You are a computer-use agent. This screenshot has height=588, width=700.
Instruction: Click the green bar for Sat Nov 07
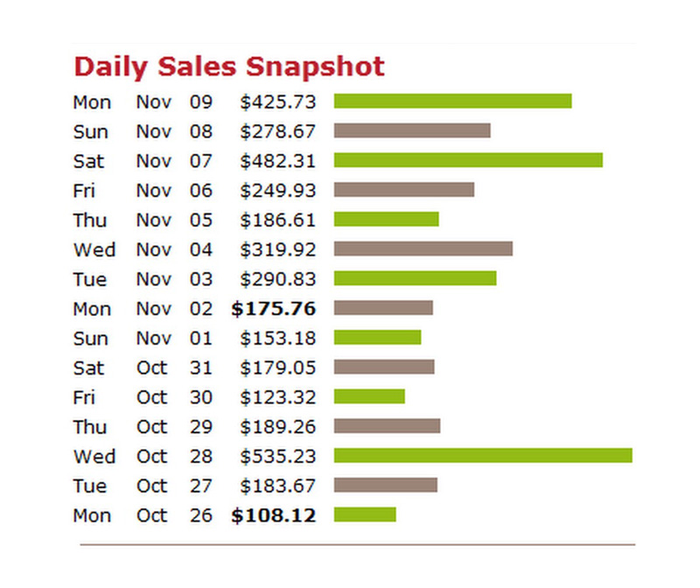468,160
